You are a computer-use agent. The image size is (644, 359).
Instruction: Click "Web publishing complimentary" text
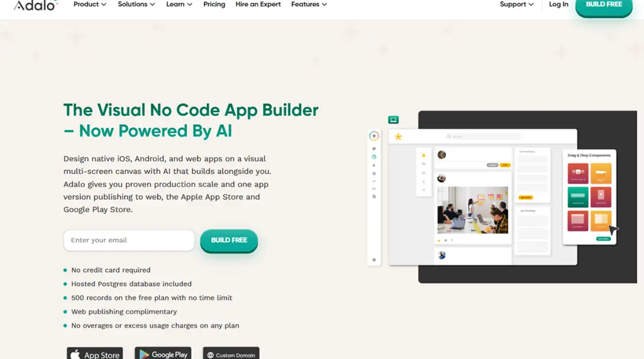pyautogui.click(x=124, y=312)
